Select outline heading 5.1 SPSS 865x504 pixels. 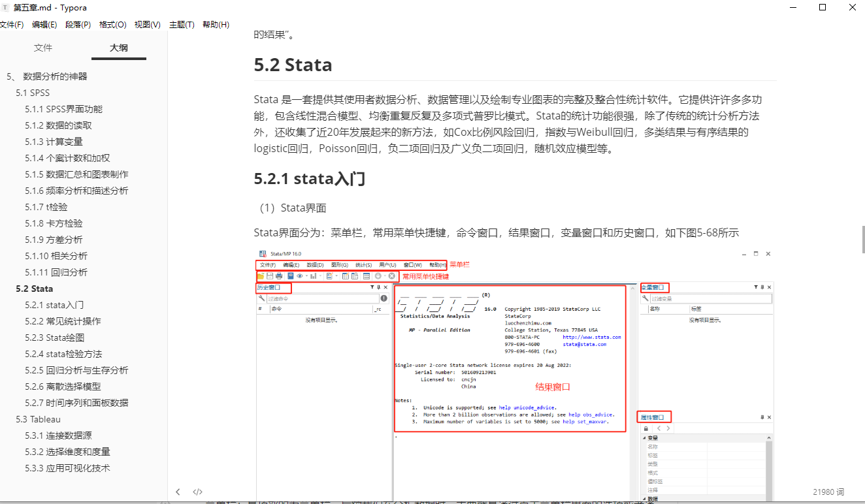(x=33, y=93)
